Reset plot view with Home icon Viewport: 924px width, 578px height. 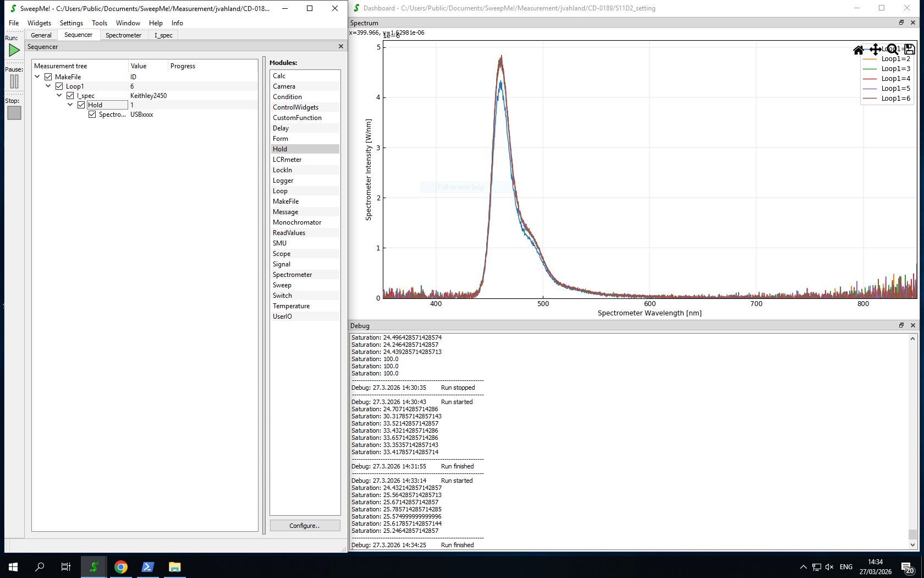point(858,50)
